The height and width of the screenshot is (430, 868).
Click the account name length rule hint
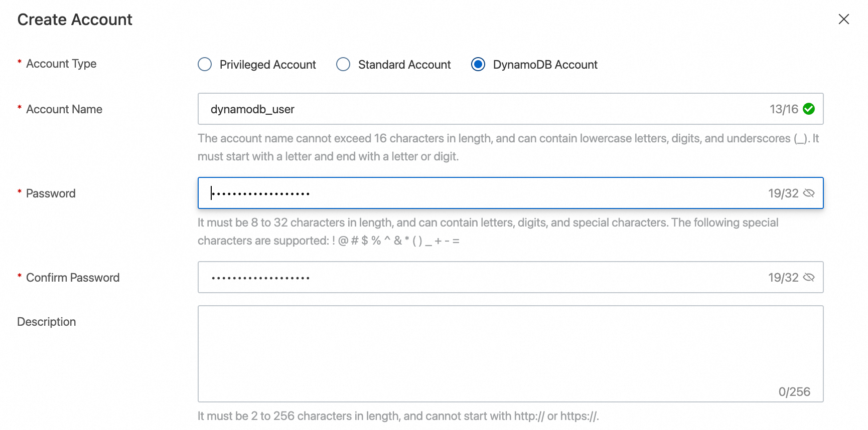(x=508, y=147)
